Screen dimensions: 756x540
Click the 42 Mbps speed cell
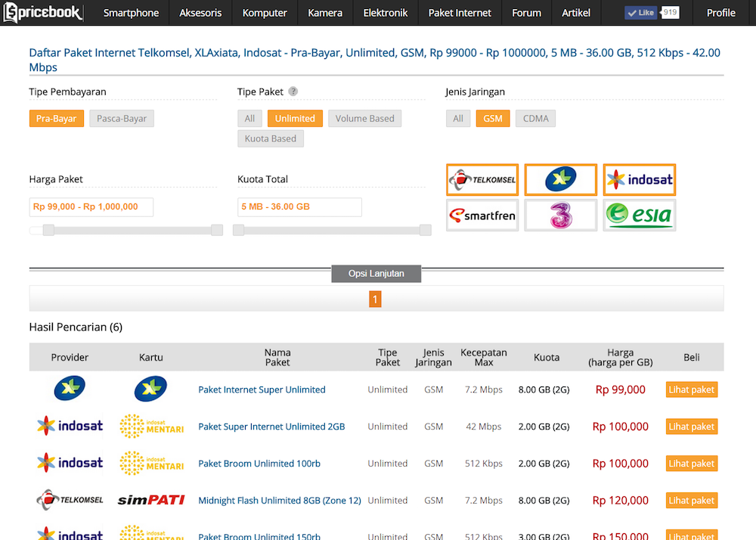tap(484, 427)
